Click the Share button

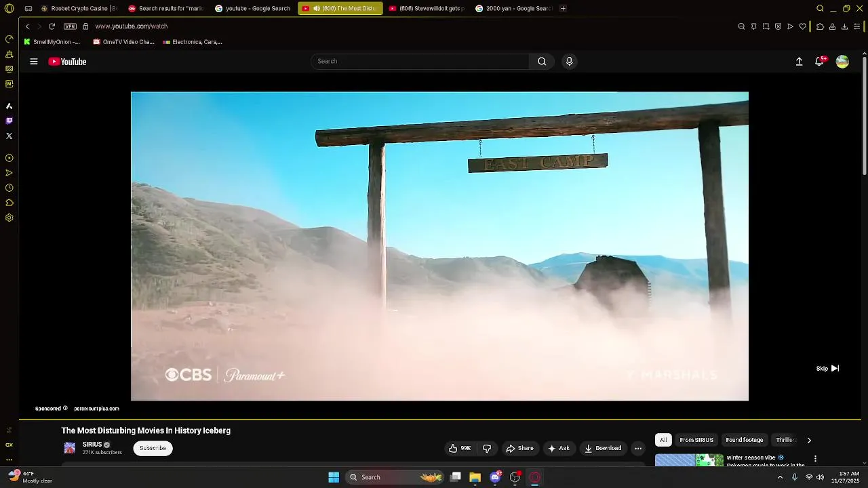tap(520, 448)
